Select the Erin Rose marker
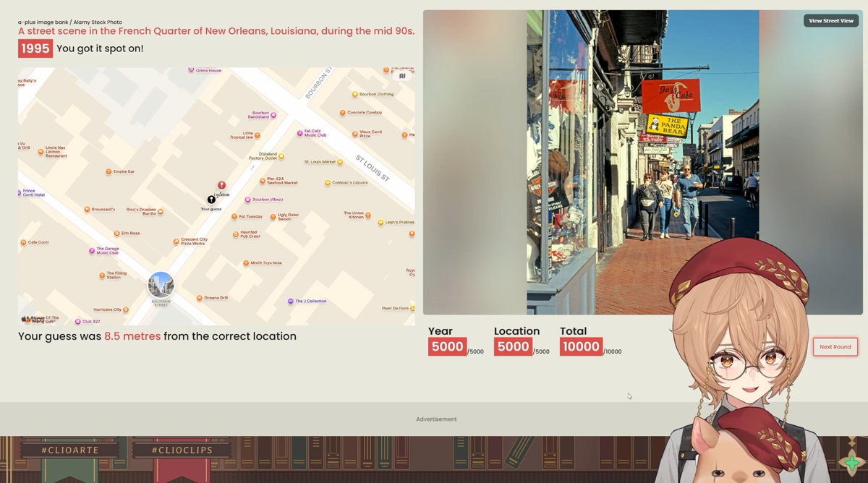868x483 pixels. coord(116,234)
